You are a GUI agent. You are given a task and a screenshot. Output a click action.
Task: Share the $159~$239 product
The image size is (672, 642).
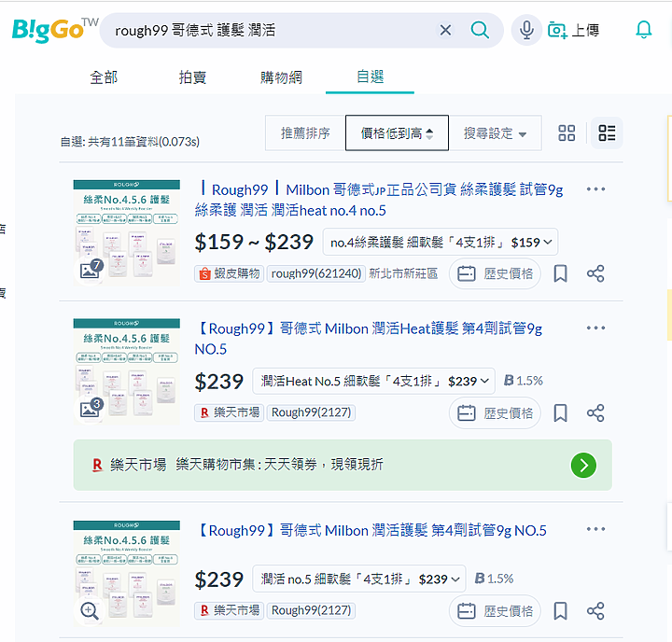[x=595, y=273]
